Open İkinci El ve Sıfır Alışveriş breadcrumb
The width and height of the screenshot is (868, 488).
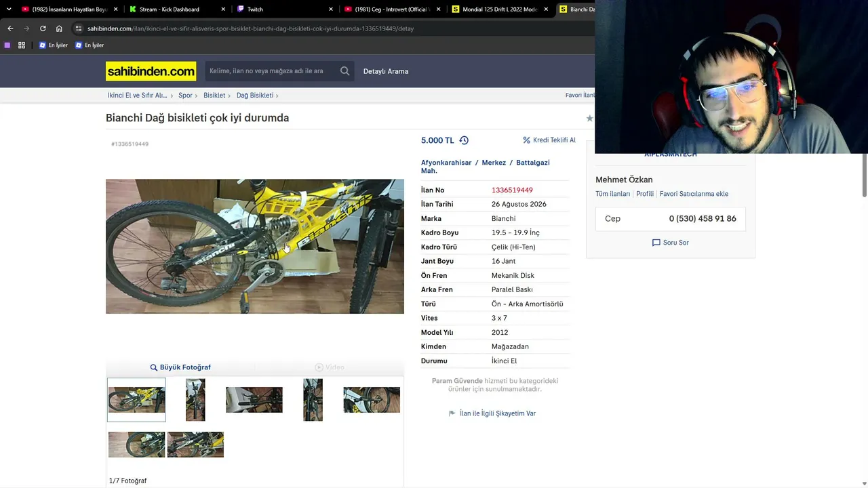pyautogui.click(x=137, y=96)
